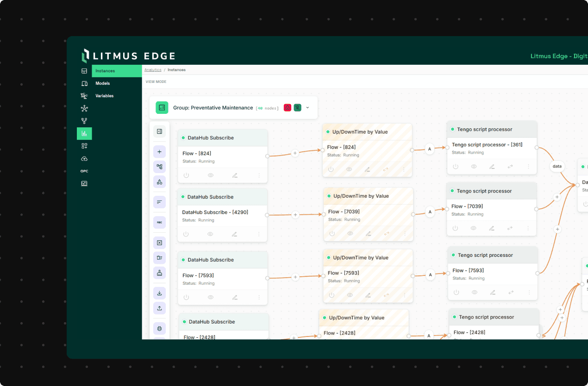588x386 pixels.
Task: Expand the Preventative Maintenance group chevron
Action: (307, 108)
